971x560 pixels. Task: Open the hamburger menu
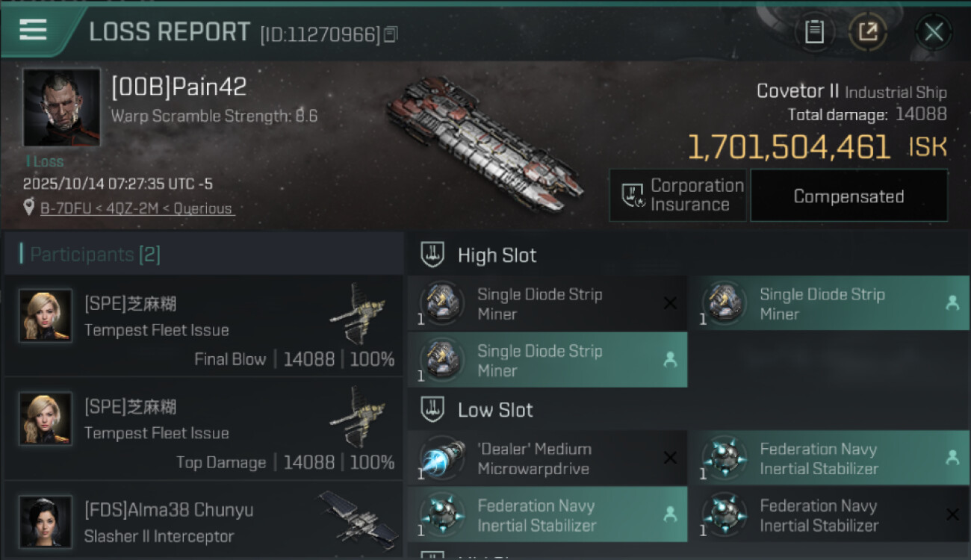pos(33,30)
